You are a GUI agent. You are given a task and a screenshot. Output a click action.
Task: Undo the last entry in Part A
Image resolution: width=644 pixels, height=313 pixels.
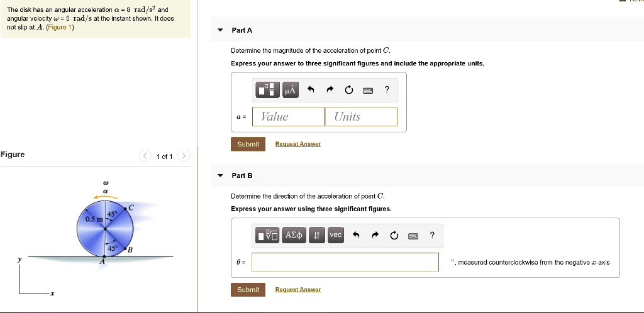pyautogui.click(x=310, y=90)
